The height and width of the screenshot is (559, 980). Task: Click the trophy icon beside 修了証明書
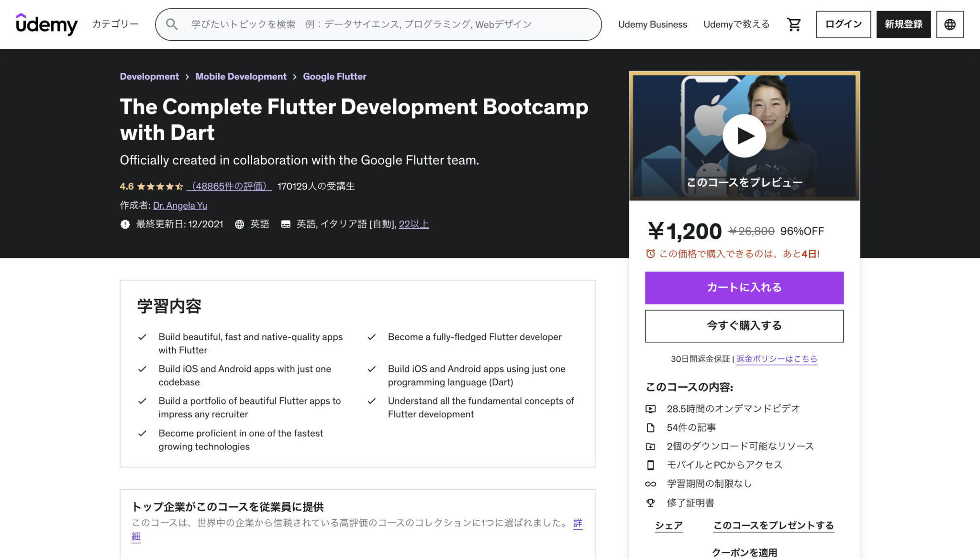(650, 503)
